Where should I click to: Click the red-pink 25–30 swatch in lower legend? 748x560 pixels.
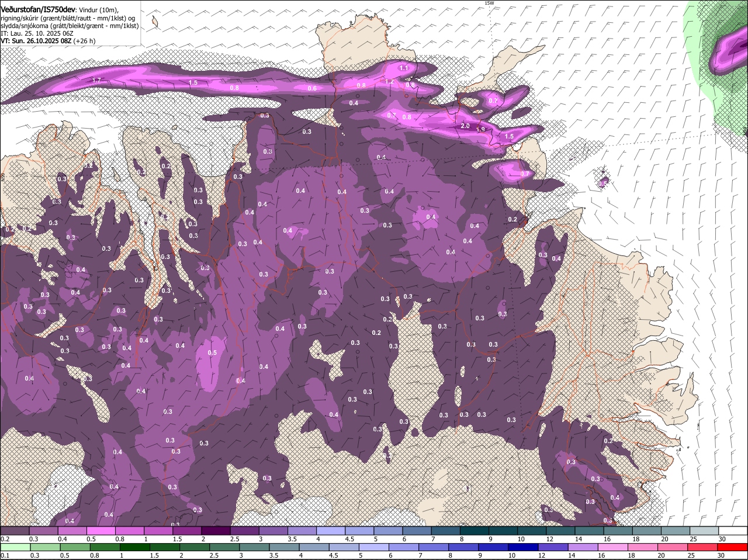(x=704, y=548)
